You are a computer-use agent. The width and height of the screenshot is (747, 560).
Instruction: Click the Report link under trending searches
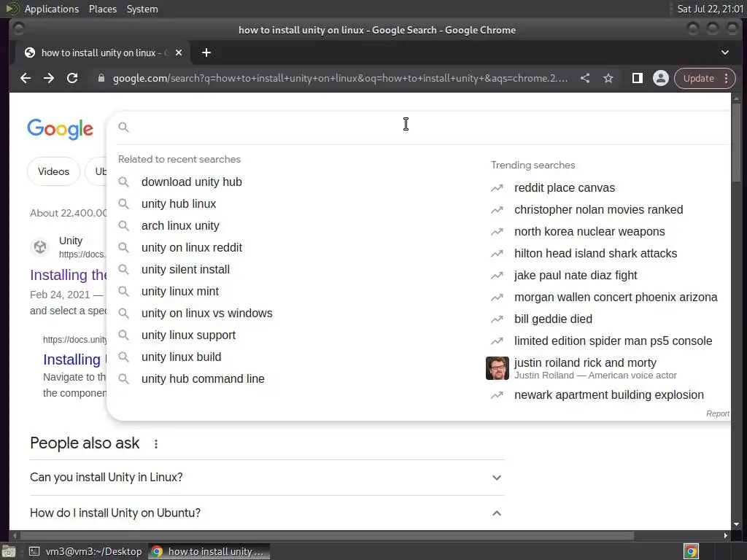[x=718, y=414]
